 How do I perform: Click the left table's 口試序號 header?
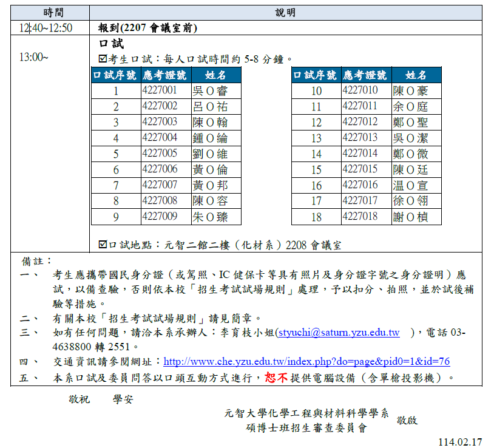click(115, 75)
